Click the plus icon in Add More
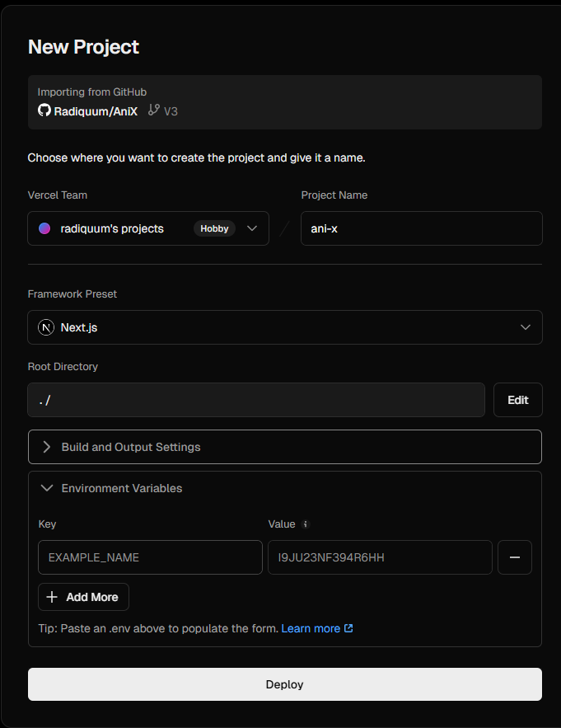 click(52, 597)
